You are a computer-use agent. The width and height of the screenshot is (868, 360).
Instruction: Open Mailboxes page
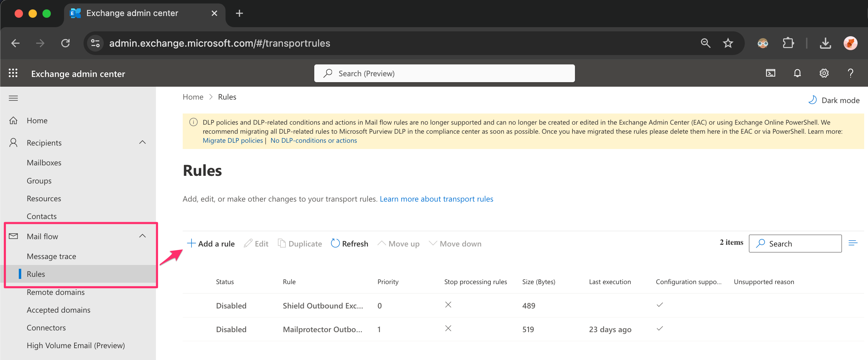click(44, 163)
